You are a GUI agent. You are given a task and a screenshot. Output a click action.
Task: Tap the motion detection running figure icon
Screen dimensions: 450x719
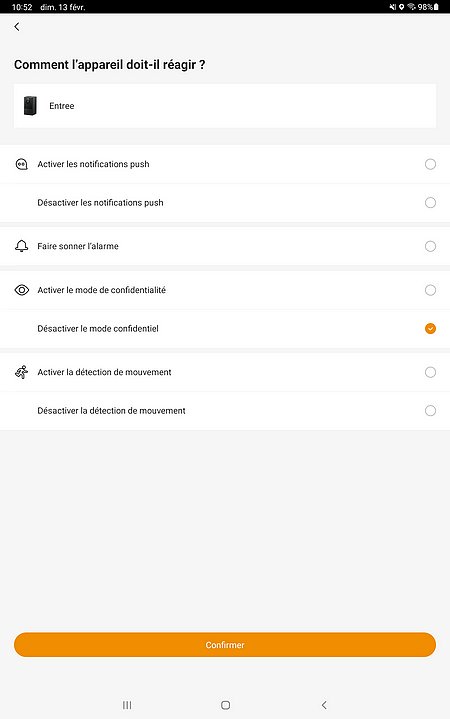pyautogui.click(x=22, y=372)
